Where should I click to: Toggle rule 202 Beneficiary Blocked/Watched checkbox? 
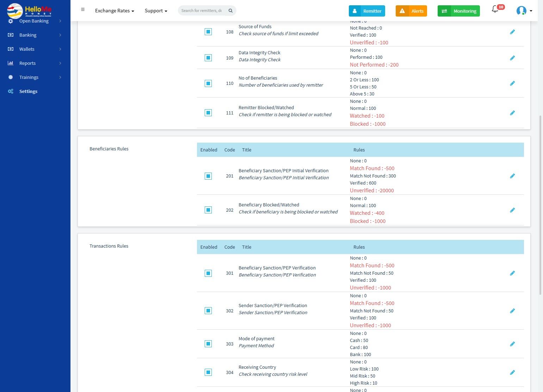point(208,210)
